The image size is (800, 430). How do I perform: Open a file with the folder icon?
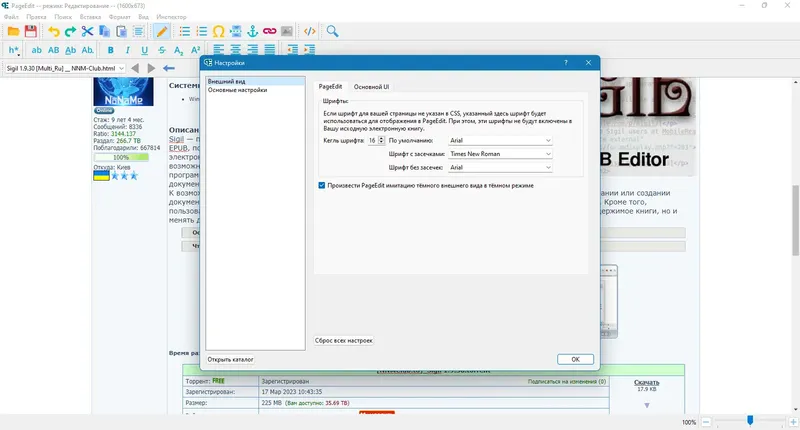pyautogui.click(x=13, y=32)
